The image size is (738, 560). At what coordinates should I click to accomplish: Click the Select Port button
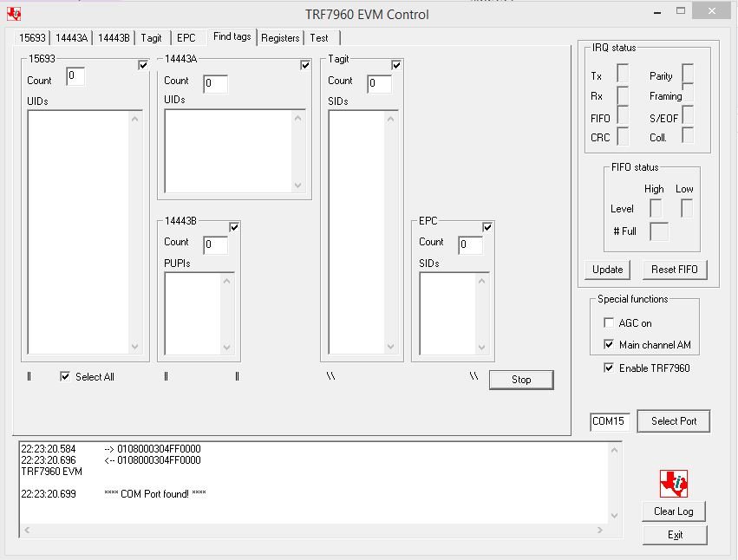[x=674, y=421]
